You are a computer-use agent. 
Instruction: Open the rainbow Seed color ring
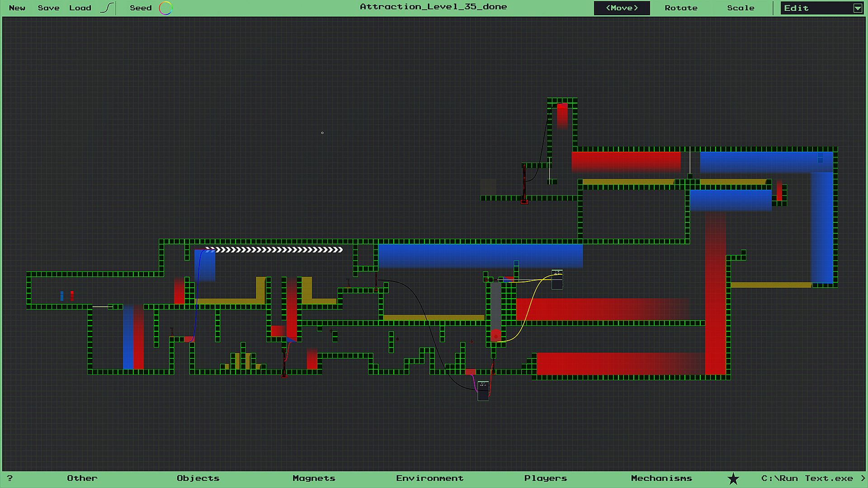click(x=165, y=8)
